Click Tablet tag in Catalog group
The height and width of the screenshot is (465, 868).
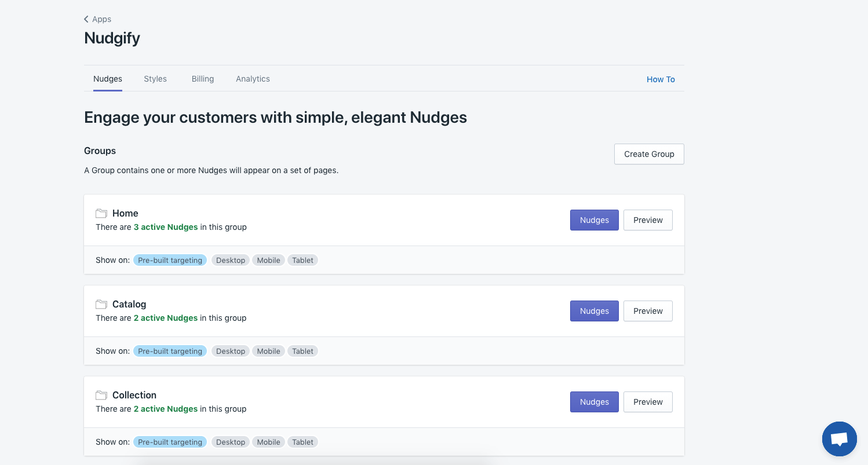302,351
